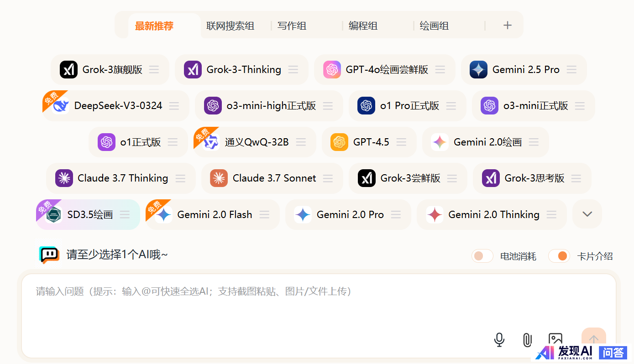Click the options lines for 通义QwQ-32B
This screenshot has width=634, height=364.
point(301,142)
